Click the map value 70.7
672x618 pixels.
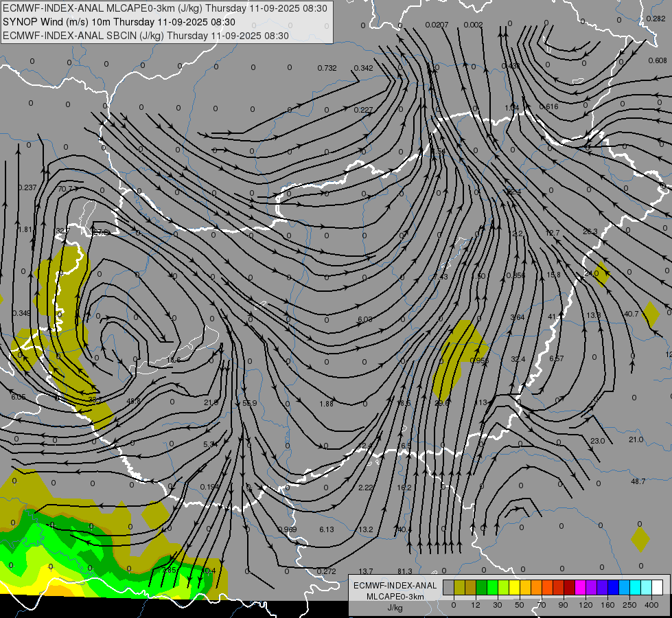click(x=65, y=189)
